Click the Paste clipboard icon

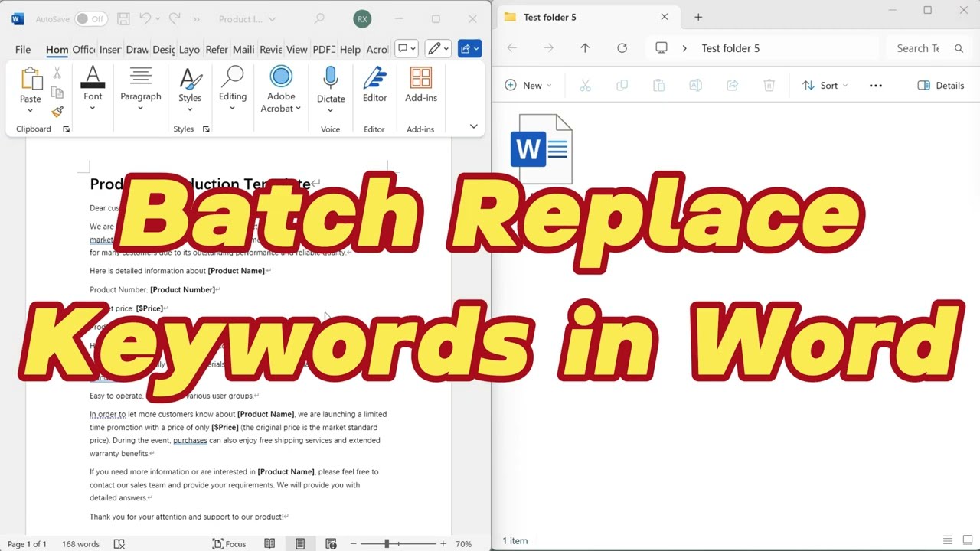pyautogui.click(x=31, y=79)
